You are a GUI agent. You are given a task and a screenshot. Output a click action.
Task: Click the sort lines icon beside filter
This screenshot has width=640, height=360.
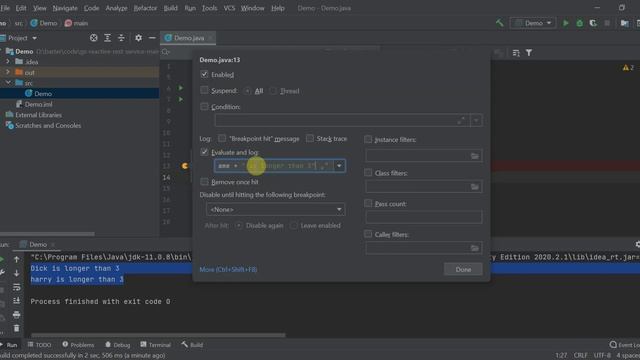coord(516,53)
